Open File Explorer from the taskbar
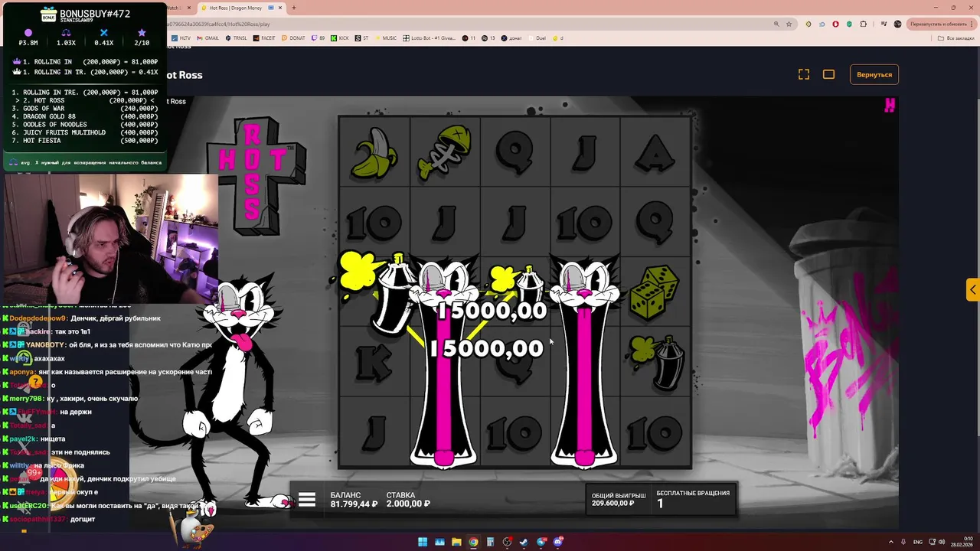This screenshot has height=551, width=980. (456, 542)
